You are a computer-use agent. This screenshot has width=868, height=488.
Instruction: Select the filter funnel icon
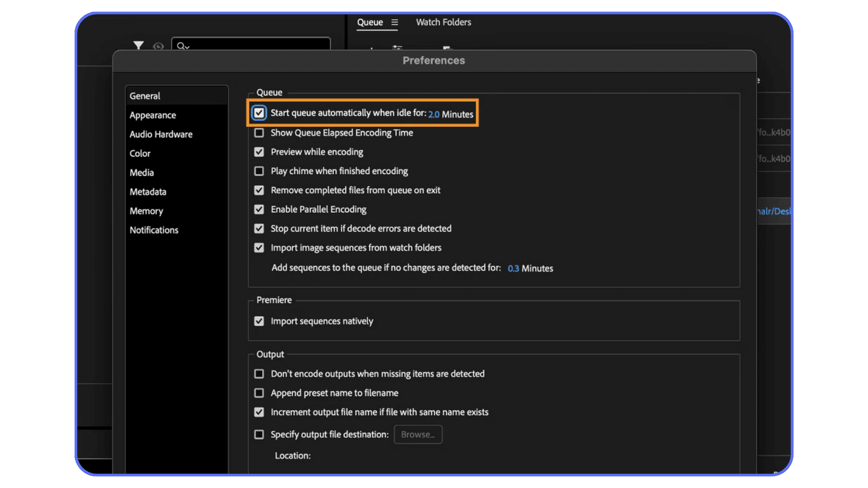(138, 46)
